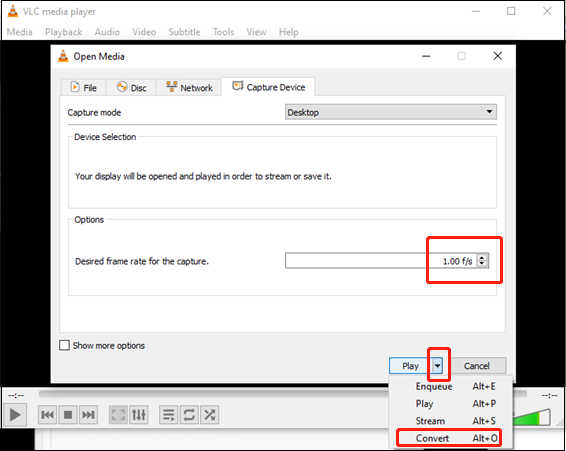566x451 pixels.
Task: Close the Open Media dialog
Action: [497, 56]
